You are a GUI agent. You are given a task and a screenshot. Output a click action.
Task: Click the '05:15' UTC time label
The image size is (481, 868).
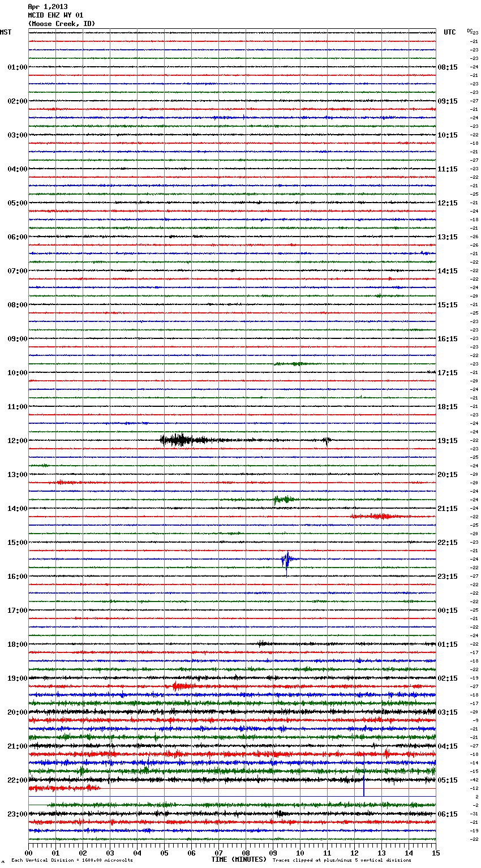click(x=448, y=780)
